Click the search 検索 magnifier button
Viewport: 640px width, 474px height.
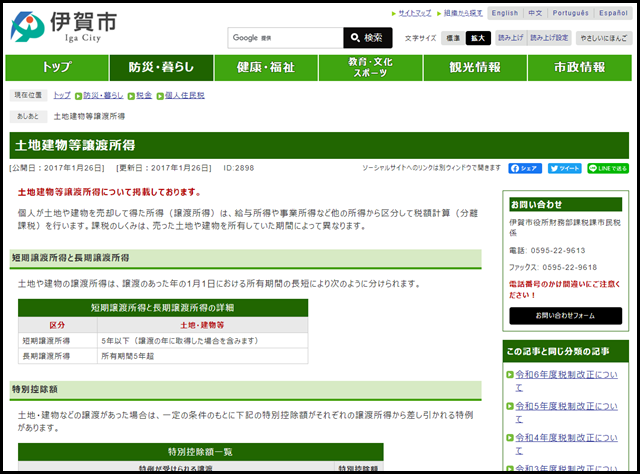coord(367,38)
